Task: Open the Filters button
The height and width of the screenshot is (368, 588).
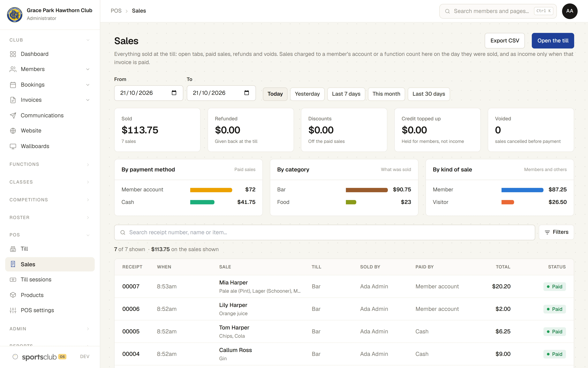Action: point(556,232)
